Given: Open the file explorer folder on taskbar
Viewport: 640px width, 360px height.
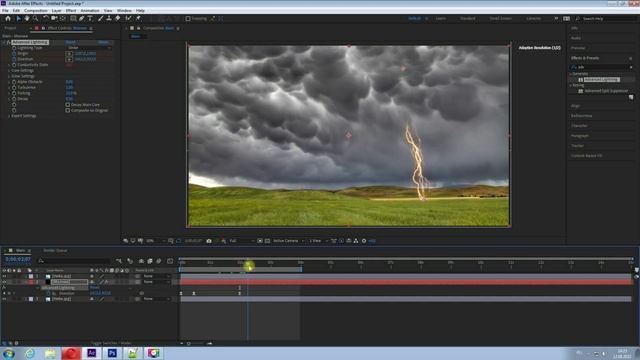Looking at the screenshot, I should tap(50, 353).
